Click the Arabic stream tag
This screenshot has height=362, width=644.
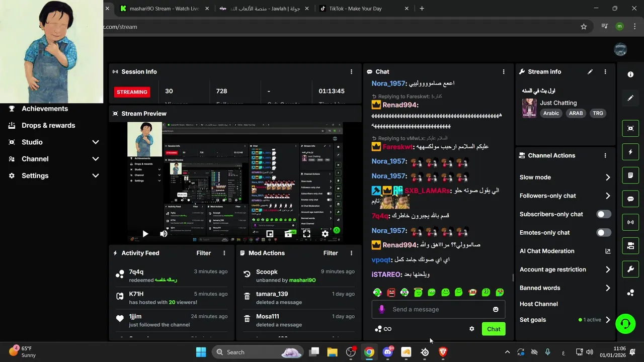pos(551,113)
